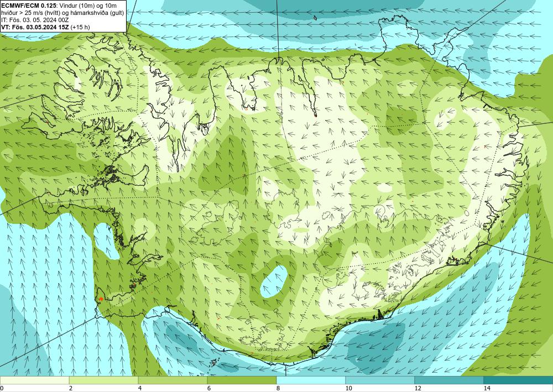Click the initial time "IT: Fös. 03. 05. 2024 00Z"
553x392 pixels.
34,20
